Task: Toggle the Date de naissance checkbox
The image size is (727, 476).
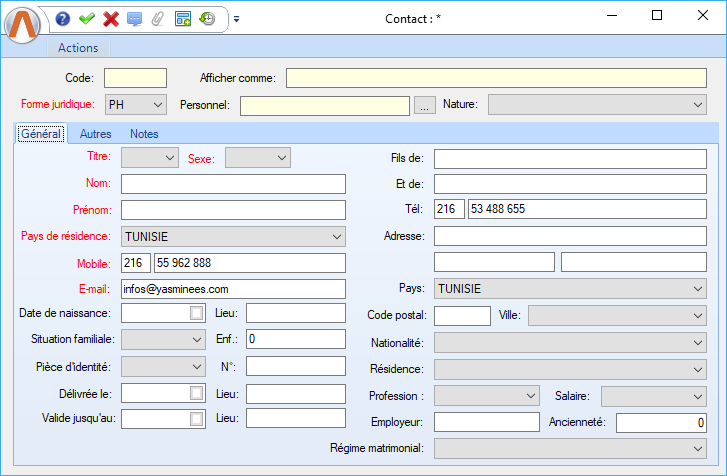Action: 196,313
